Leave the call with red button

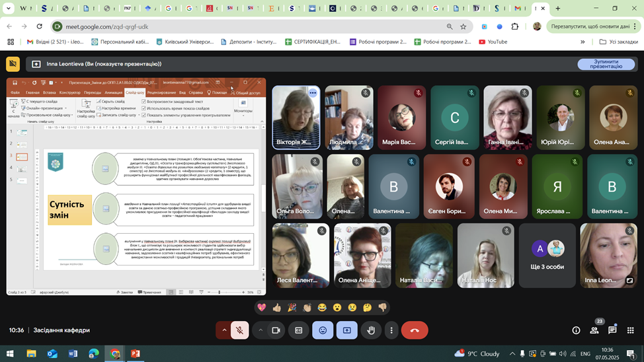coord(415,330)
